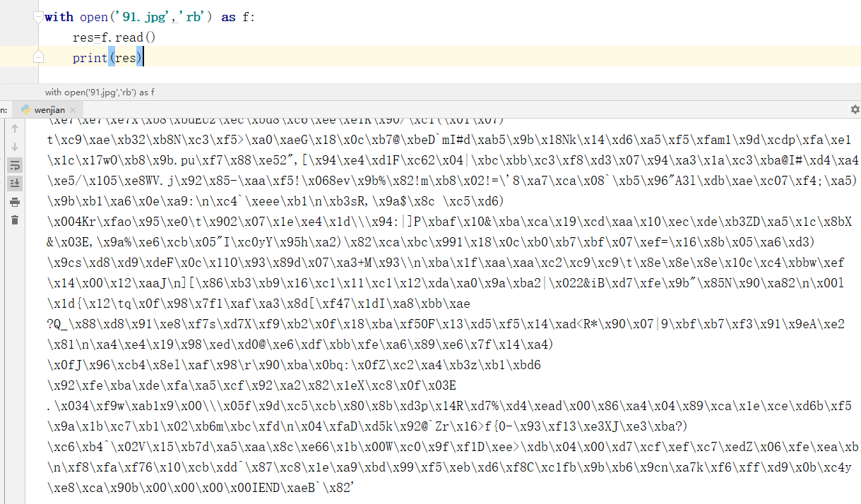Image resolution: width=861 pixels, height=504 pixels.
Task: Click output line starting "\n\xf8\xfa\xf76"
Action: point(449,467)
